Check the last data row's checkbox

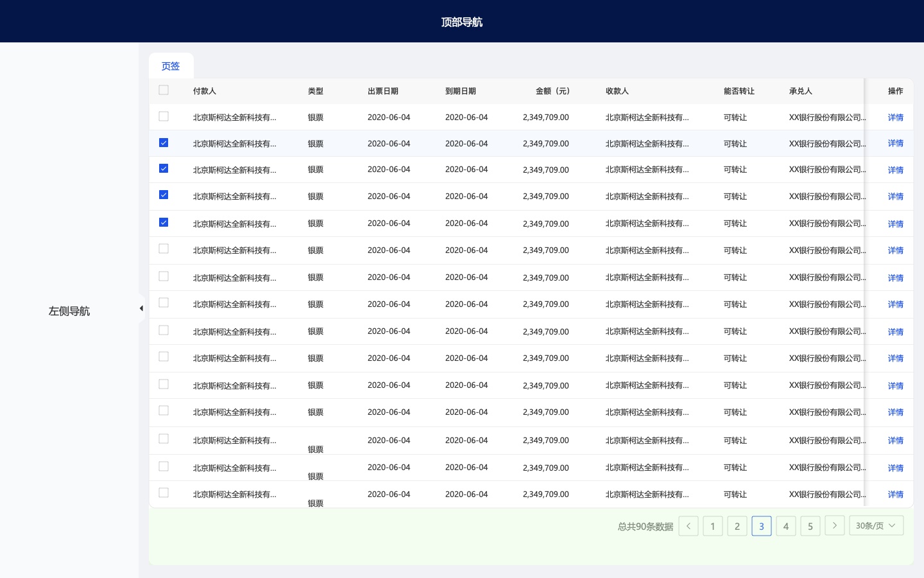point(164,493)
